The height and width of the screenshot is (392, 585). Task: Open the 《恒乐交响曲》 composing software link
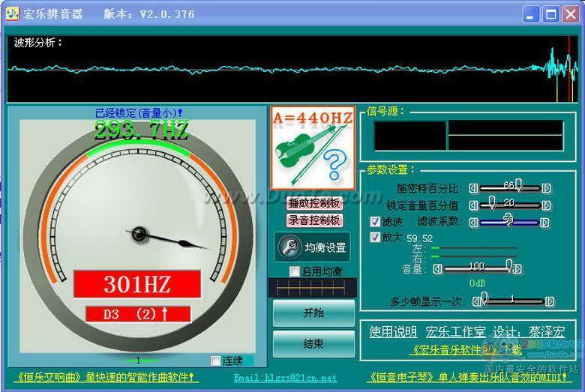pyautogui.click(x=106, y=377)
